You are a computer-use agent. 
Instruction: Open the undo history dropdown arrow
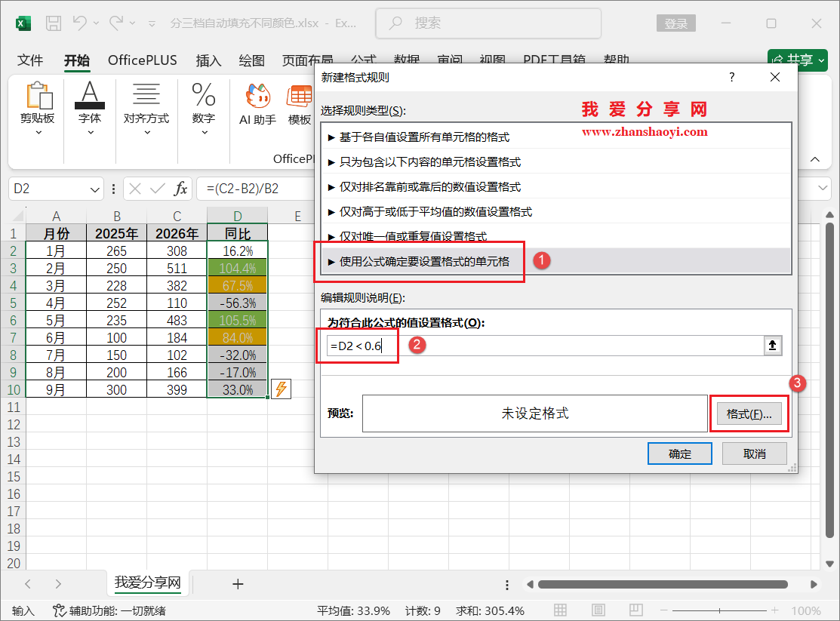(x=97, y=23)
